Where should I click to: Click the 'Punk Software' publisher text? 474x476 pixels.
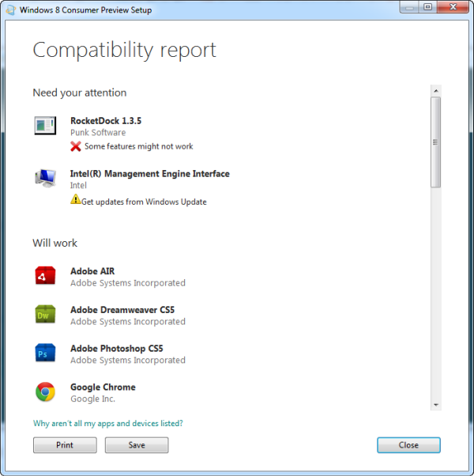pos(98,132)
